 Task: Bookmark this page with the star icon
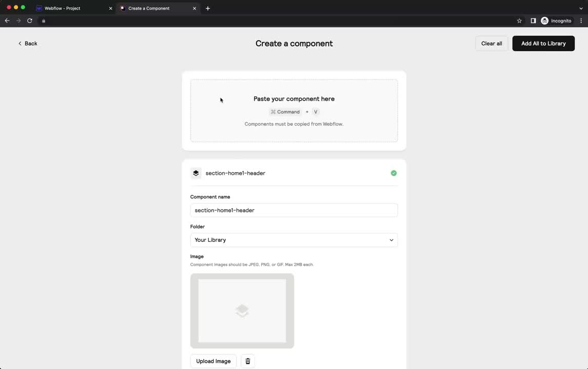tap(519, 21)
